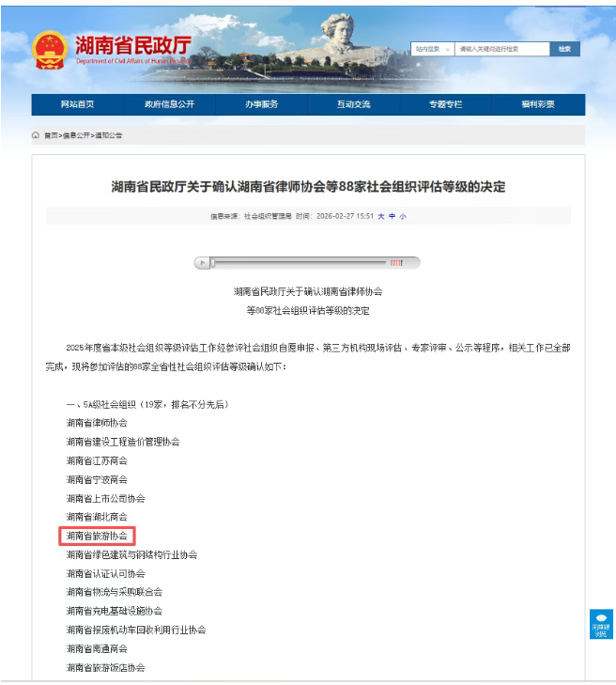Open 互动交流 navigation menu
The image size is (616, 685).
[354, 104]
